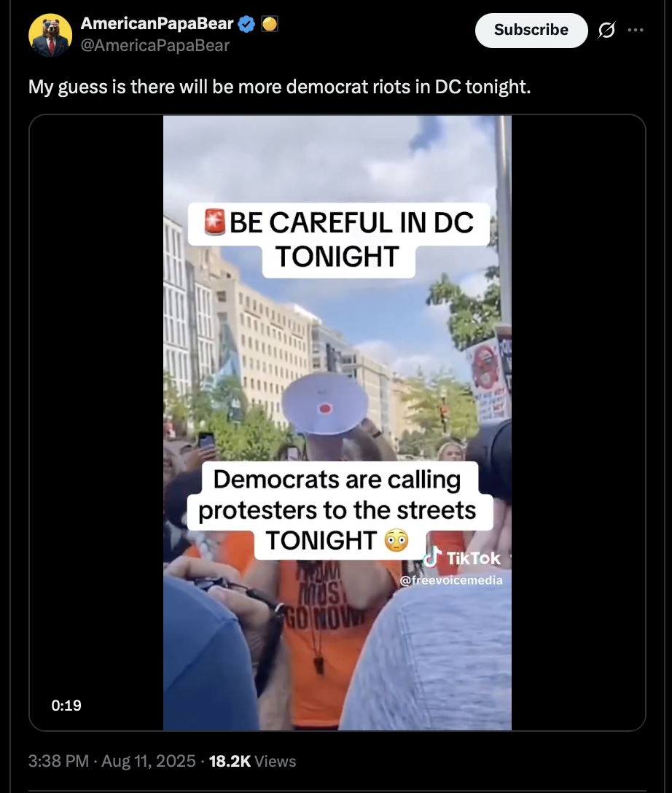Click the flushed face emoji in caption
The height and width of the screenshot is (793, 672).
point(396,540)
